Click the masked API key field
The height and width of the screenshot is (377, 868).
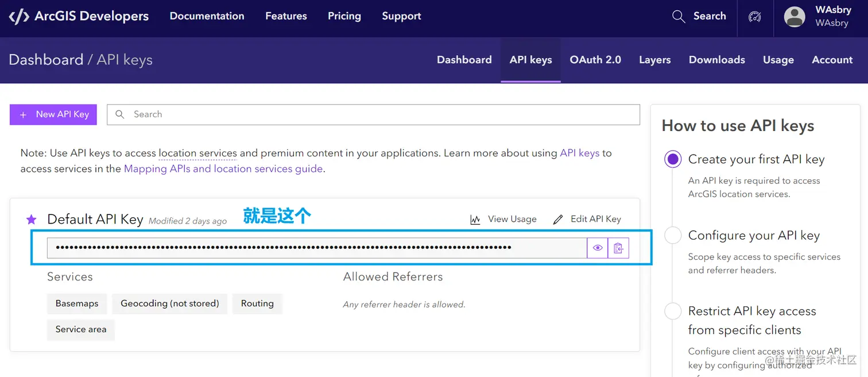tap(317, 248)
